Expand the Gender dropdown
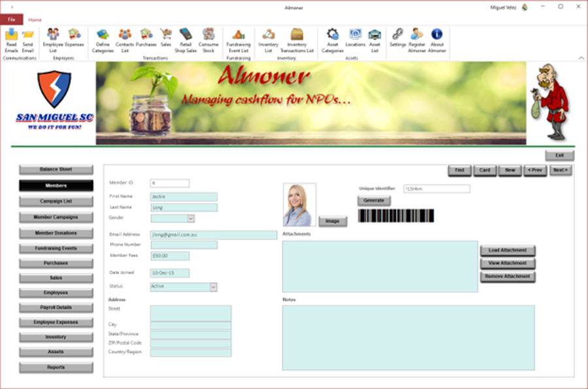The width and height of the screenshot is (588, 389). coord(191,218)
